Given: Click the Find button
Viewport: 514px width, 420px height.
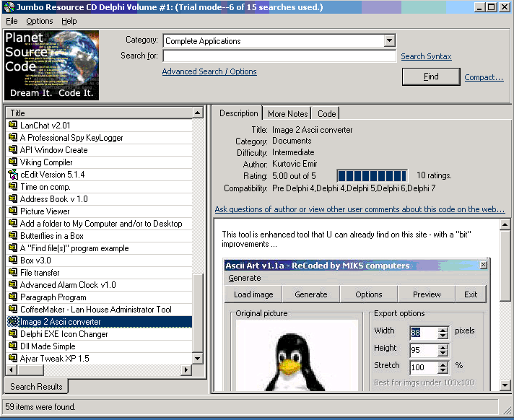Looking at the screenshot, I should coord(431,76).
